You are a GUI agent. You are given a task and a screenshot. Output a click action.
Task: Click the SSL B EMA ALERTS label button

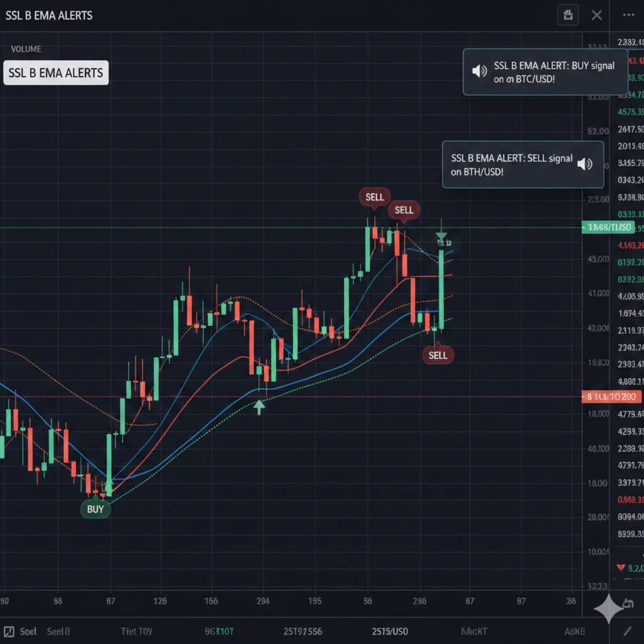[x=56, y=73]
